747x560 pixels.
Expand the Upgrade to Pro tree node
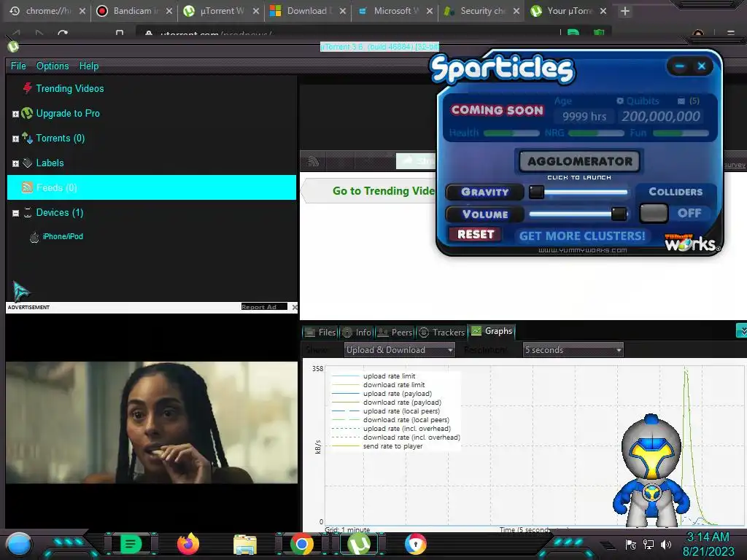(x=15, y=114)
